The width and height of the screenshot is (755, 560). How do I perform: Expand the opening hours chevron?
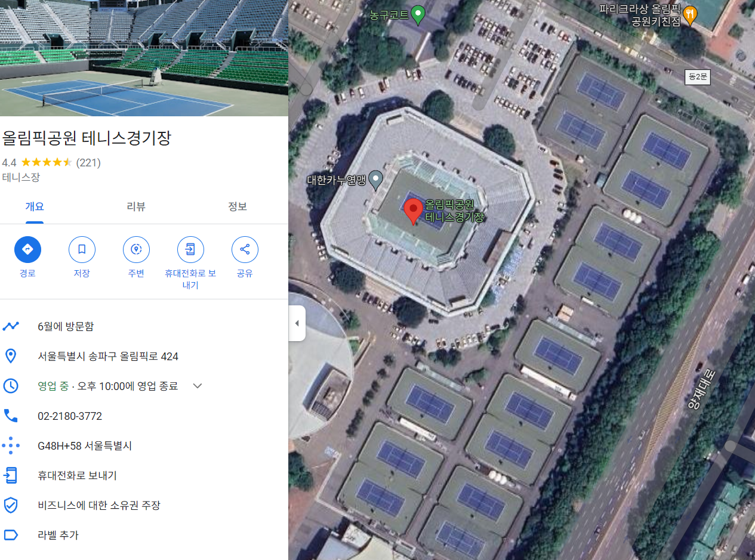point(198,386)
